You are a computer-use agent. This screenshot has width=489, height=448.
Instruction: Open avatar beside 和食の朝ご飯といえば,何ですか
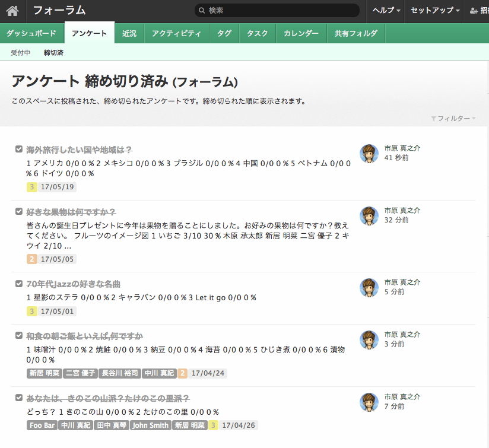point(369,340)
